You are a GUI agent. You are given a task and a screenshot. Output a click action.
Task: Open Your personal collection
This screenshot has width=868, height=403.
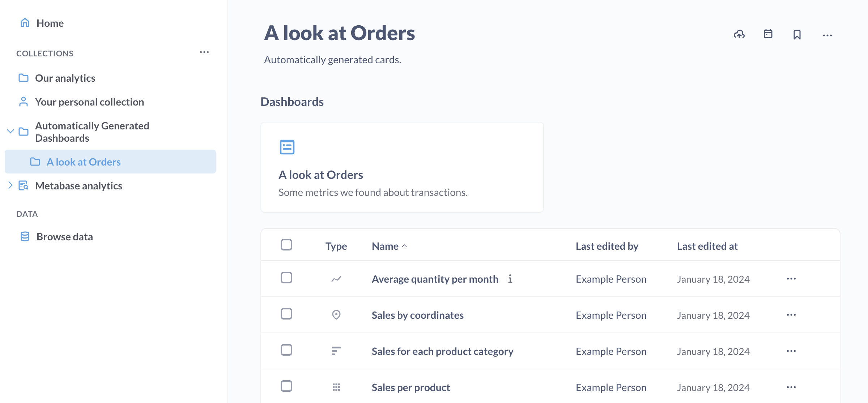pos(89,102)
